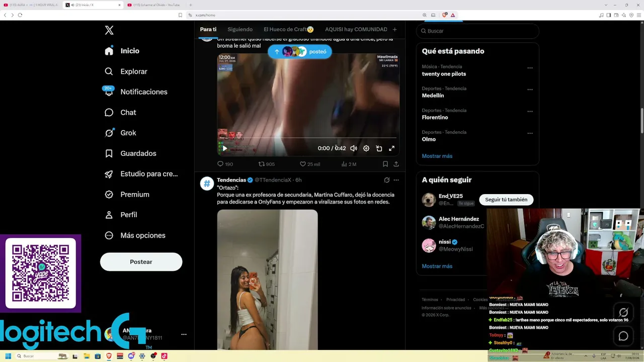Open Estudio para creadores in the sidebar
644x362 pixels.
pyautogui.click(x=141, y=174)
